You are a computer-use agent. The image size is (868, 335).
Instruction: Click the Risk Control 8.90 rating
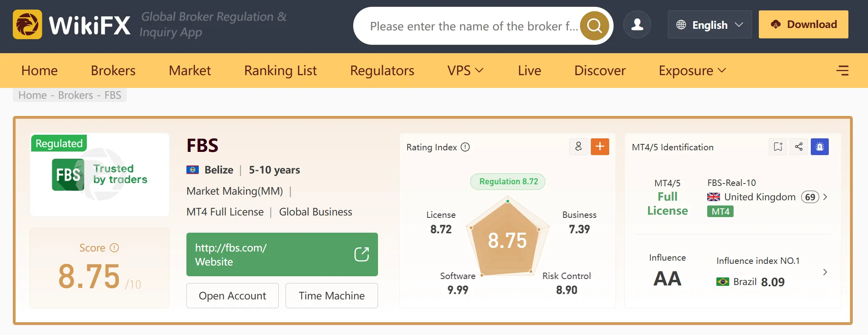tap(566, 283)
